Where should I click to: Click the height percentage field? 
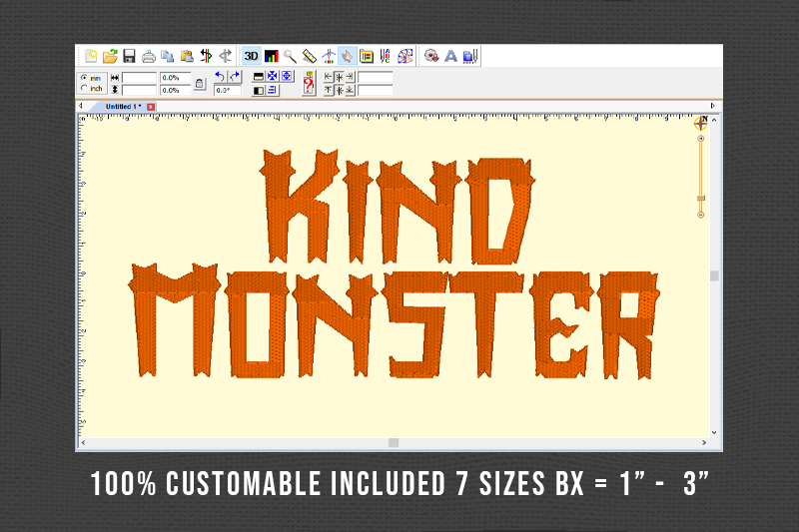pos(176,90)
